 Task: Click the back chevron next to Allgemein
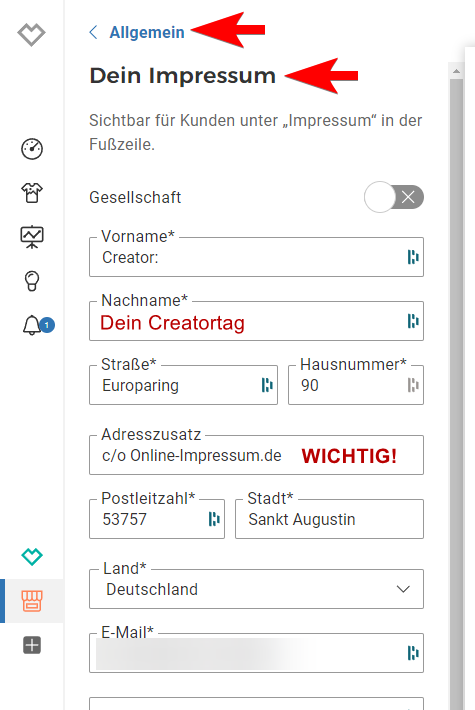93,32
